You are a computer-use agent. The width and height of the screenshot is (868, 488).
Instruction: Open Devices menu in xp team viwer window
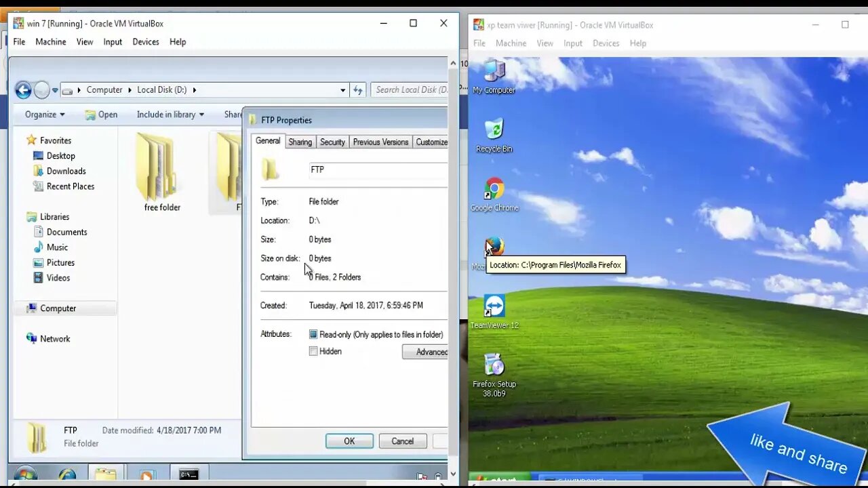[606, 43]
